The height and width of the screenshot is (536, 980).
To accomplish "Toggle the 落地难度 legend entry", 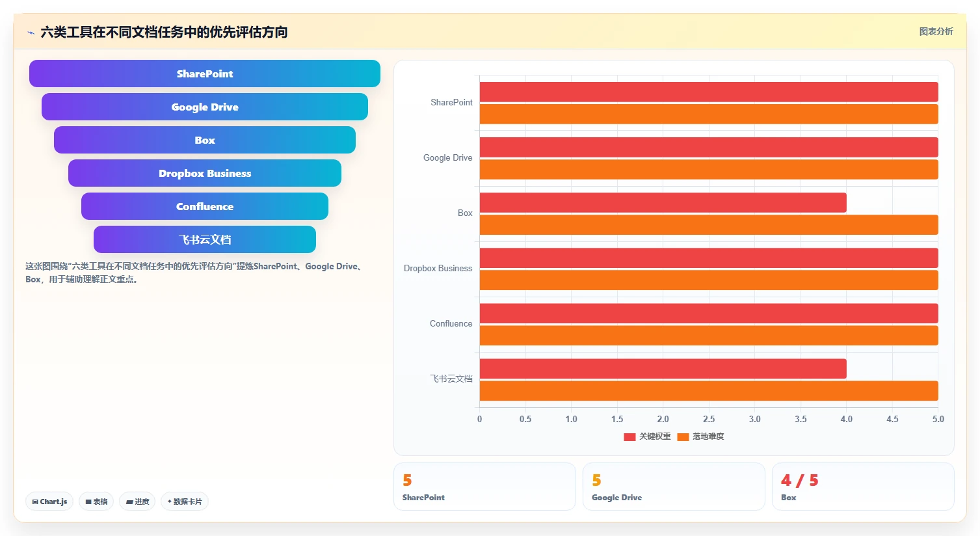I will tap(700, 436).
